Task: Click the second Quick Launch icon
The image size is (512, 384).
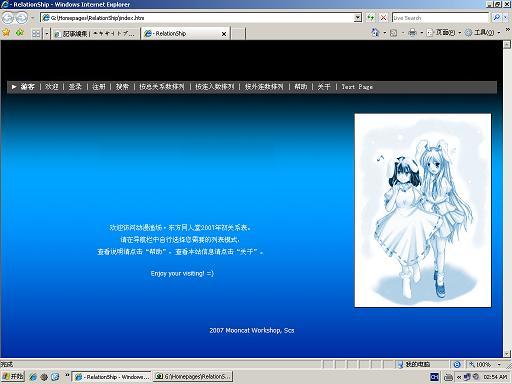Action: point(44,377)
